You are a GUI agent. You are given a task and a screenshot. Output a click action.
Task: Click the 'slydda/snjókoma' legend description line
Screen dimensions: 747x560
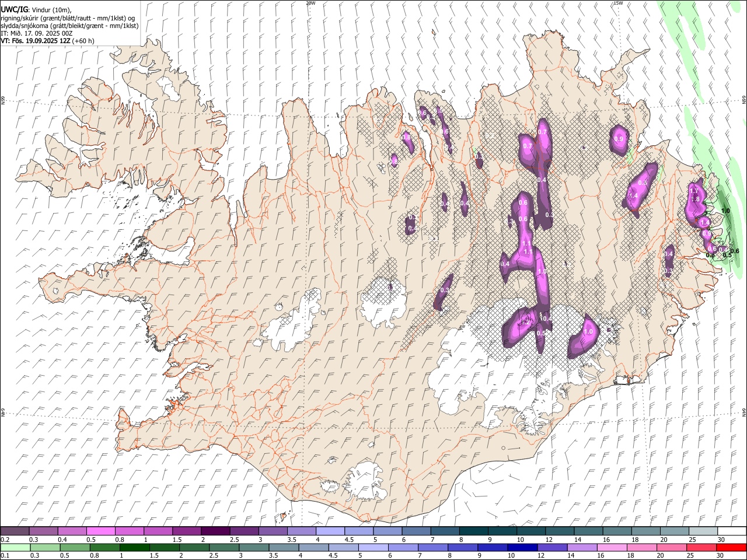coord(69,26)
